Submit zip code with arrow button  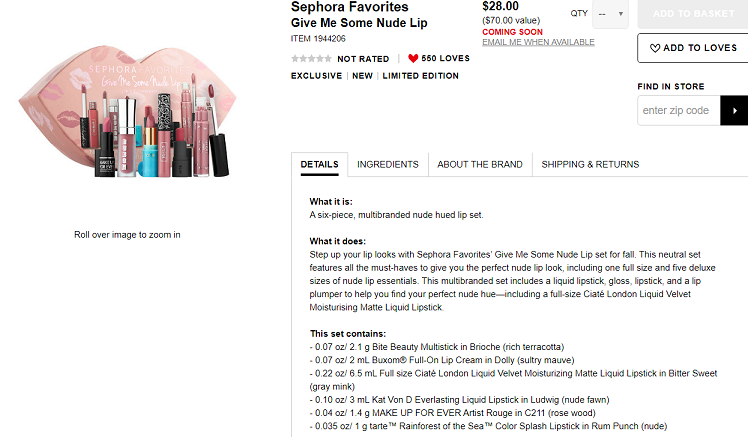(734, 110)
